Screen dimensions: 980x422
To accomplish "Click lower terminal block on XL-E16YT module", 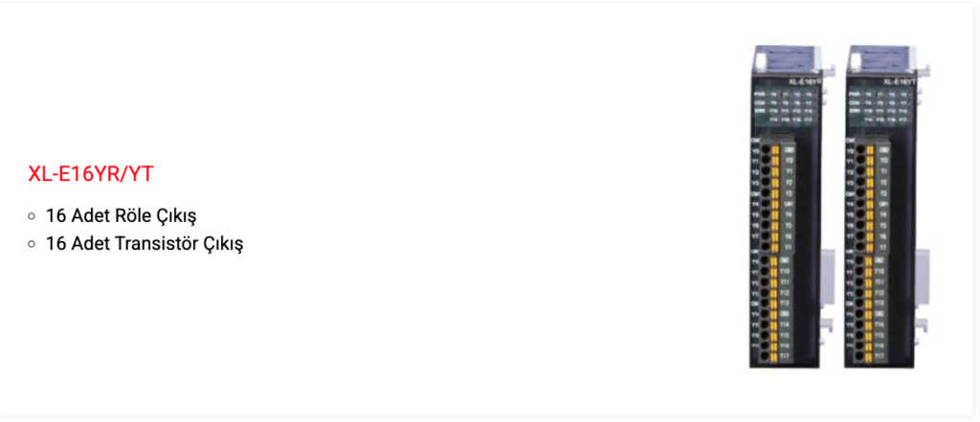I will point(869,309).
